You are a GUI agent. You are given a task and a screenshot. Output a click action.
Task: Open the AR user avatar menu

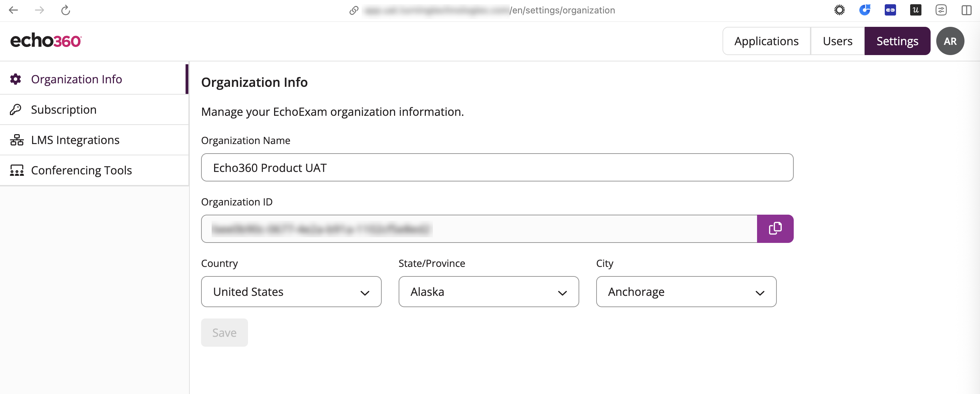point(950,41)
